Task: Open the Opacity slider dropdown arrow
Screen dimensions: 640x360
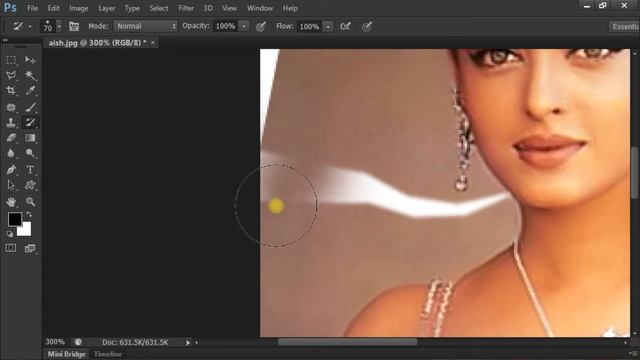Action: 244,26
